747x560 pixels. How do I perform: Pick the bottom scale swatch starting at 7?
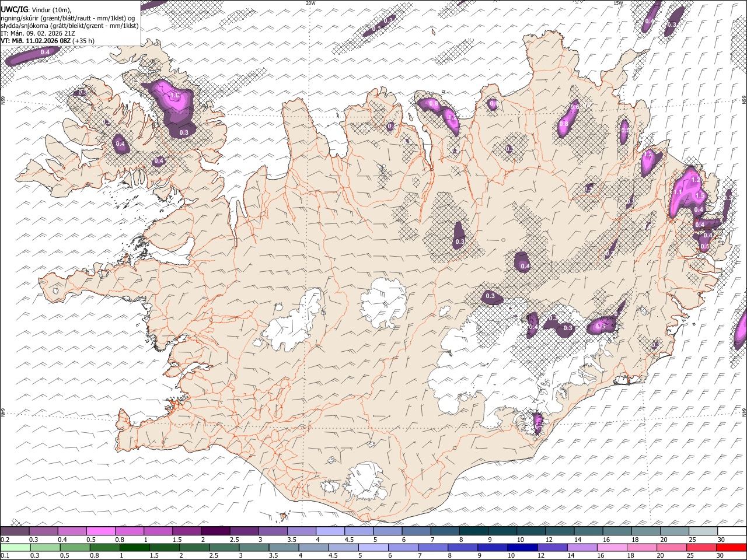click(x=433, y=547)
